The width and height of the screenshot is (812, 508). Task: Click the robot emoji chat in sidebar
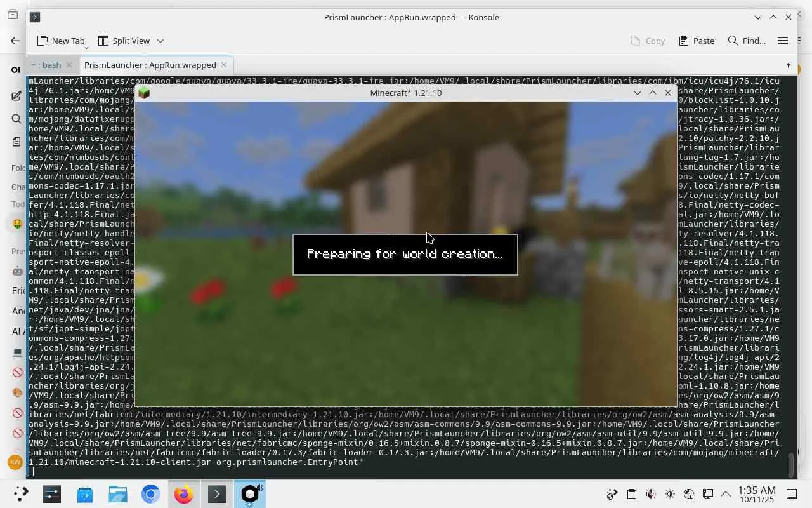(17, 271)
